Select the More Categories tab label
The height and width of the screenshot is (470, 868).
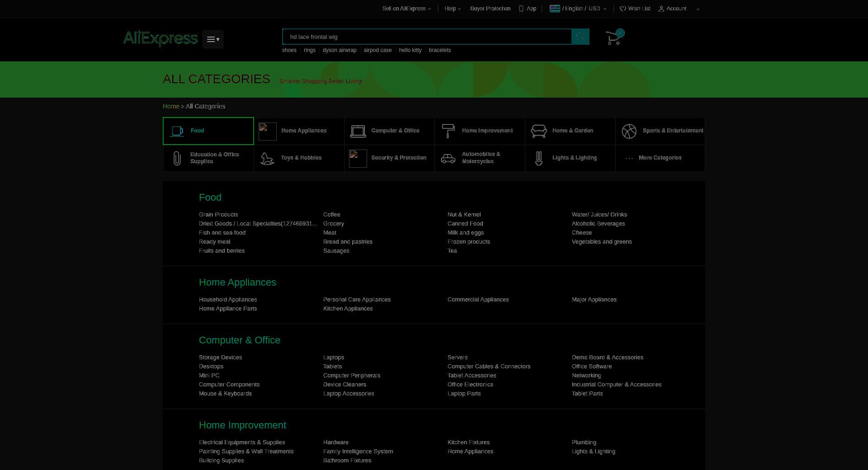(660, 158)
